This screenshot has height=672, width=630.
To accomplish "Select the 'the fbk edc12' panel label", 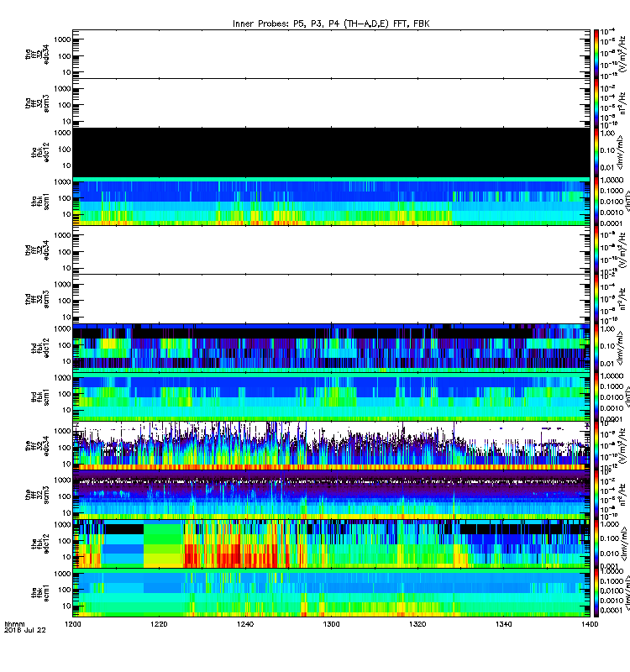I will click(40, 543).
